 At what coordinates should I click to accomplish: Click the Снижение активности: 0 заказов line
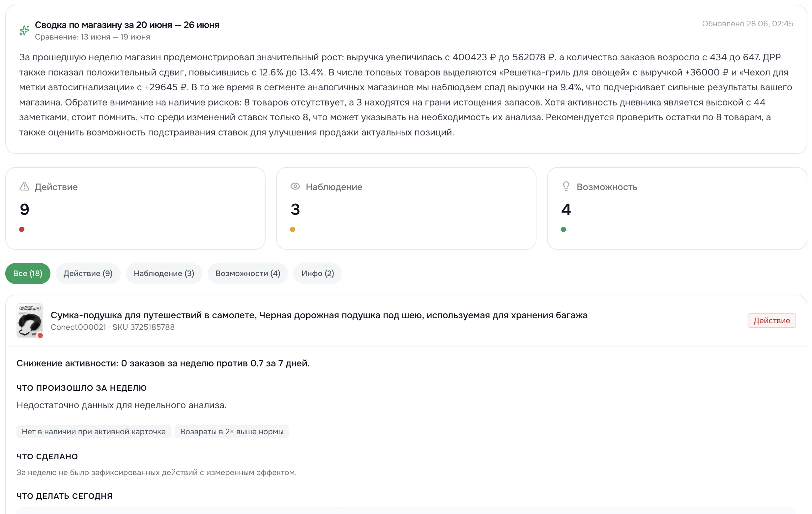click(x=163, y=363)
